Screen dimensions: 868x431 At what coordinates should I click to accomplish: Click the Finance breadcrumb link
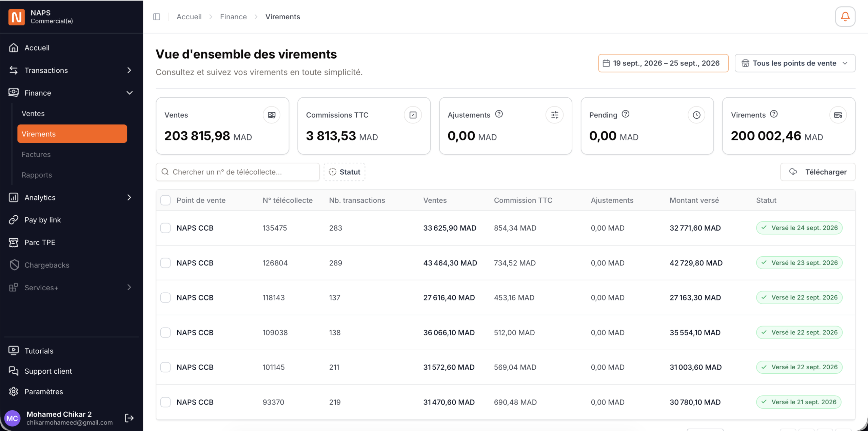point(233,17)
